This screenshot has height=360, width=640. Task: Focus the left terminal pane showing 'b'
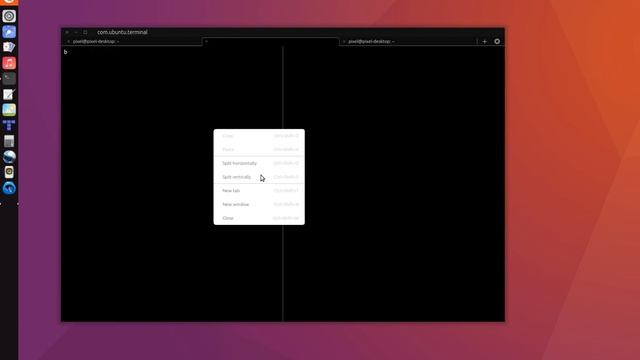point(171,184)
